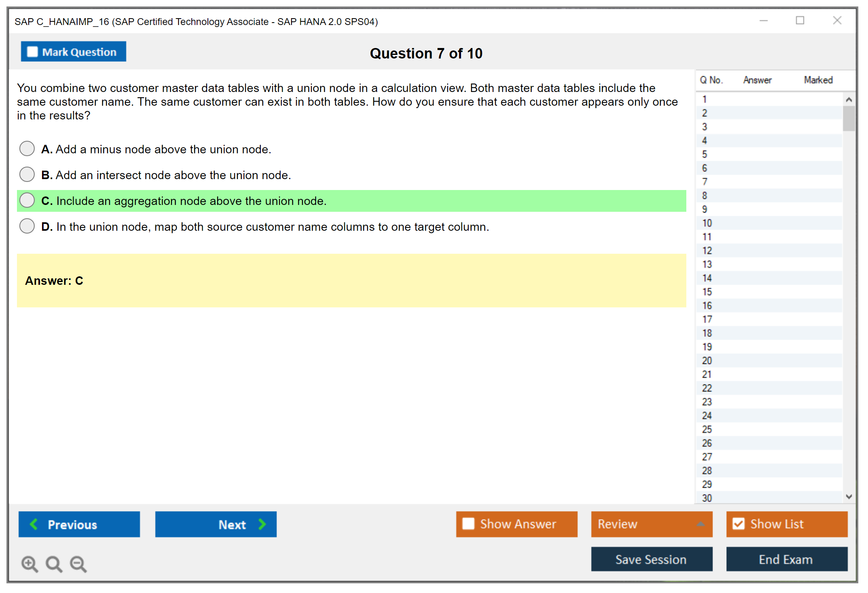Uncheck the Show List checkbox
868x593 pixels.
point(738,524)
